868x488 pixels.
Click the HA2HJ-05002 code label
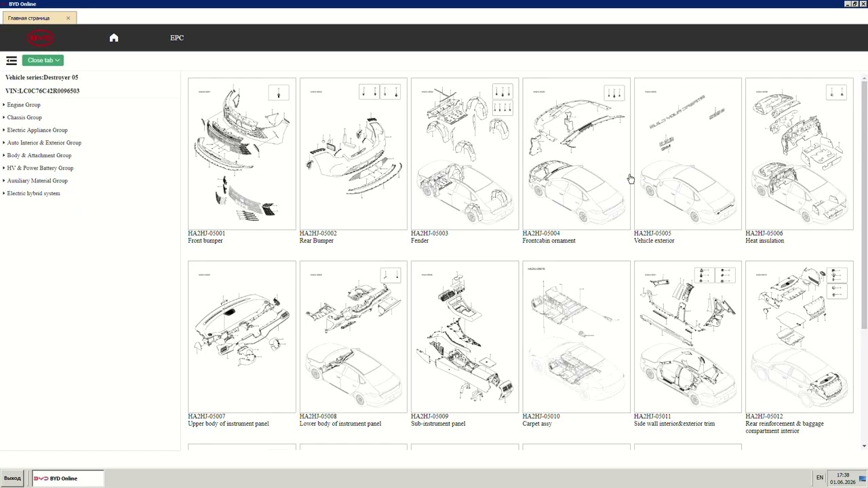[318, 233]
